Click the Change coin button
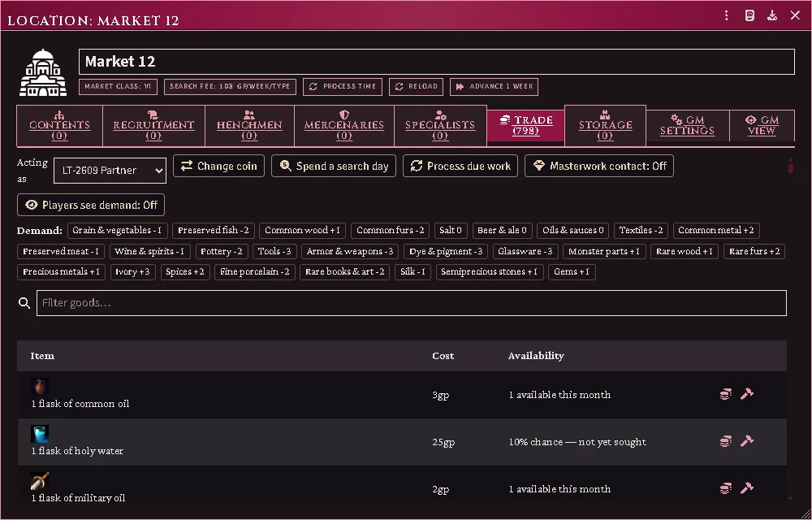Image resolution: width=812 pixels, height=520 pixels. coord(218,167)
